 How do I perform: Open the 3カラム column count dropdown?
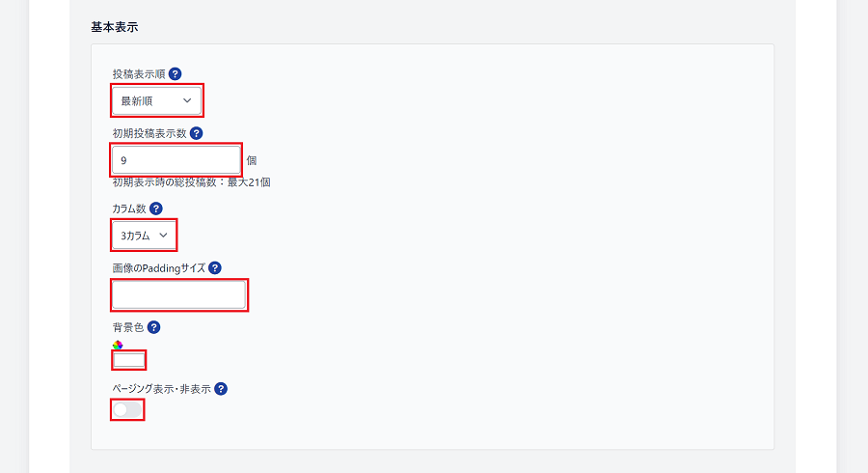(x=144, y=235)
